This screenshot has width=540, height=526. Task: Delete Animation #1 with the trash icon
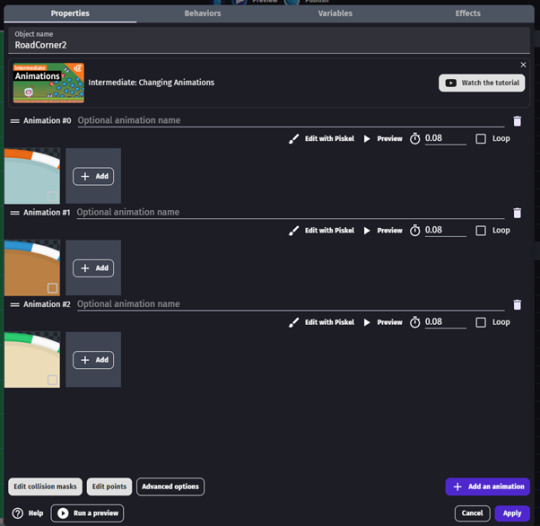517,213
